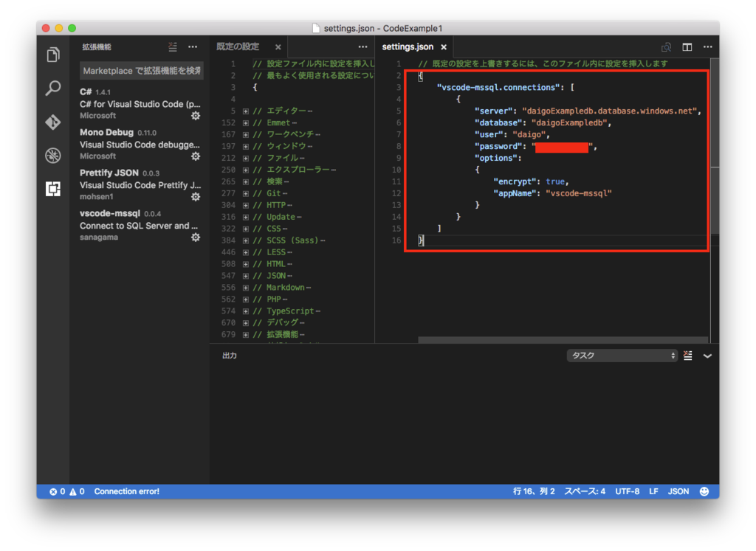The width and height of the screenshot is (756, 551).
Task: Select the C# extension in the list
Action: tap(140, 103)
